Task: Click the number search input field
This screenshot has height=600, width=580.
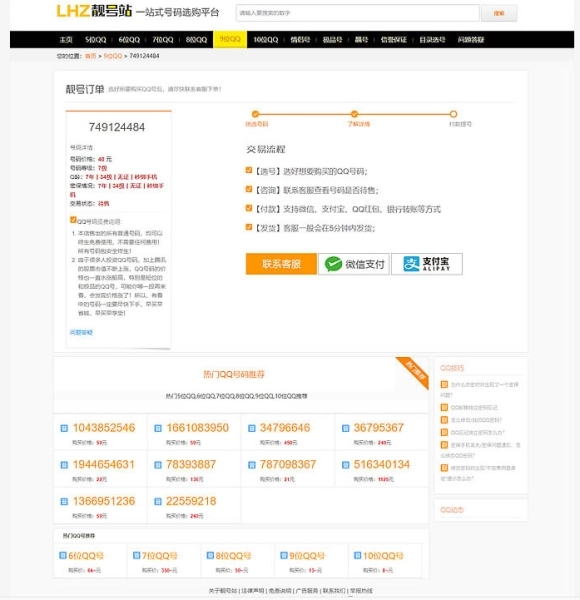Action: 358,13
